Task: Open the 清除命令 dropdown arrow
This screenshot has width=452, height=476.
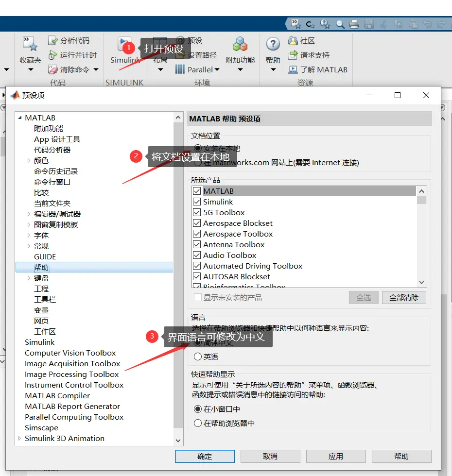Action: (96, 69)
